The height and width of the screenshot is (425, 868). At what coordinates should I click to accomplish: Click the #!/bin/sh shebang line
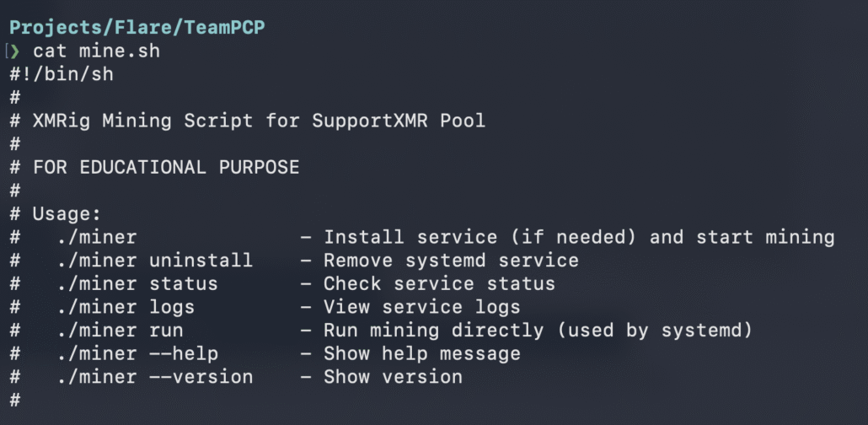pos(62,74)
